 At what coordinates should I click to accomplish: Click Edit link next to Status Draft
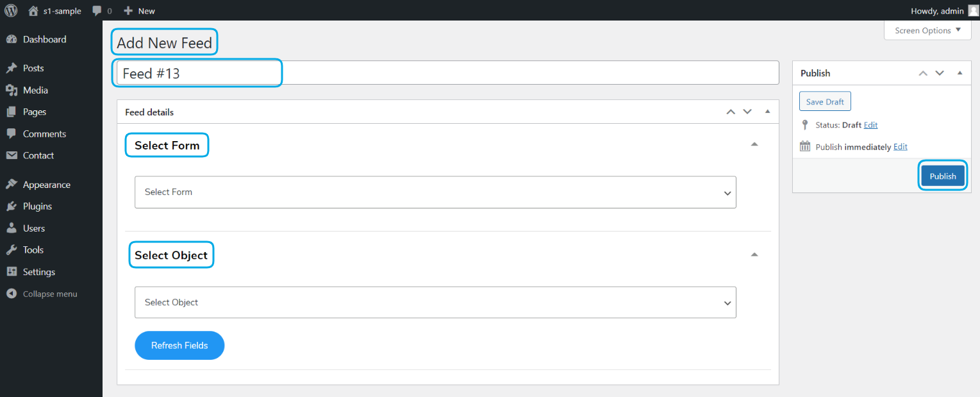coord(870,125)
